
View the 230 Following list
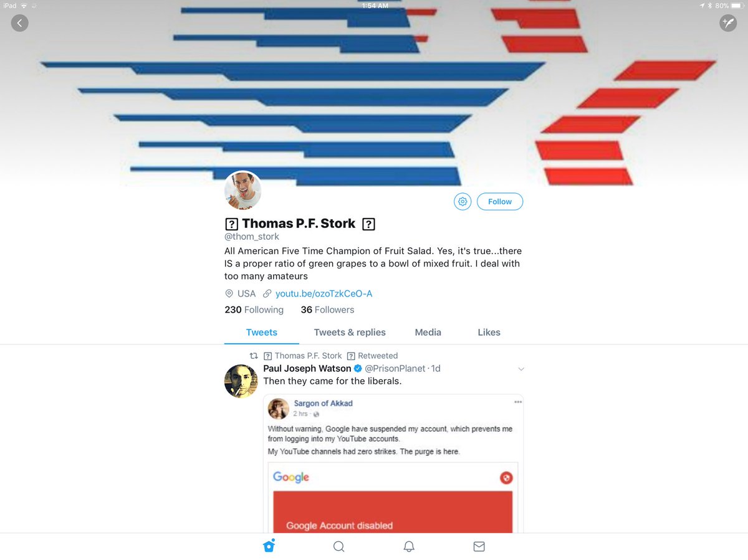254,310
